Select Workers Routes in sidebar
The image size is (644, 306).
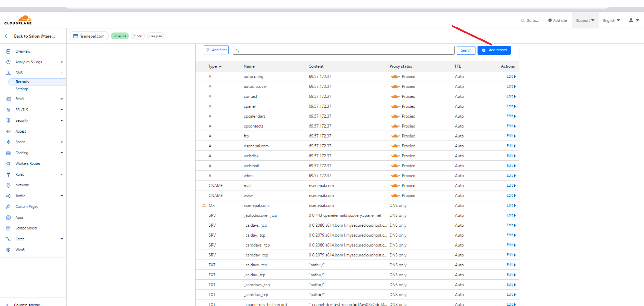(28, 163)
